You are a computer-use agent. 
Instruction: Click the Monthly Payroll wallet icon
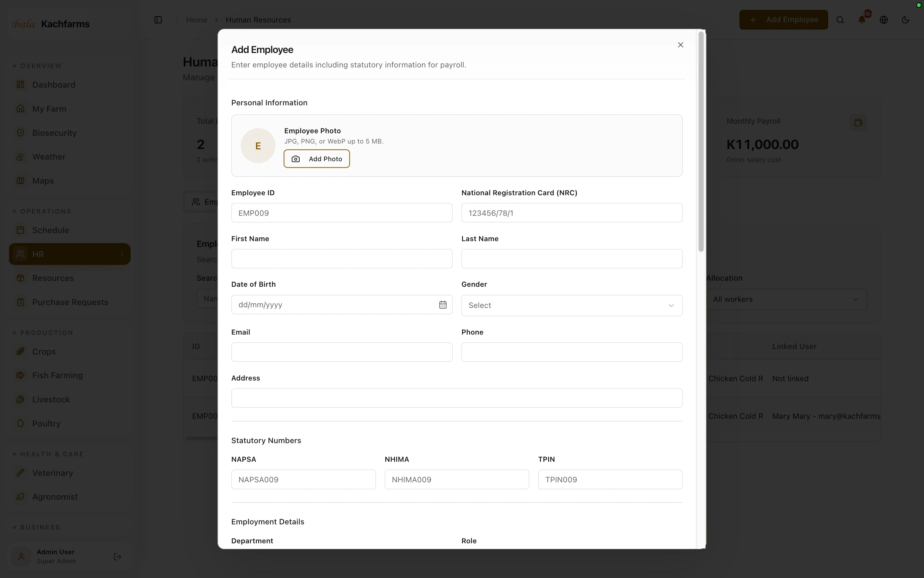point(858,123)
